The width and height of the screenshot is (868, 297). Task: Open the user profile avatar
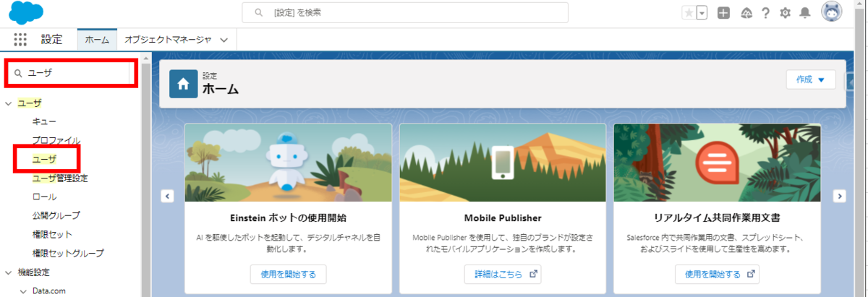832,12
